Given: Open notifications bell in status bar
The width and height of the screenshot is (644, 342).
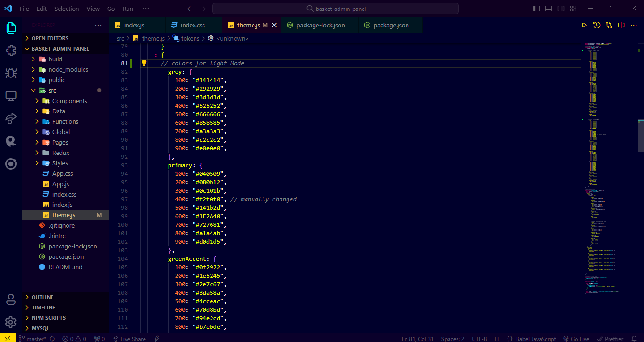Looking at the screenshot, I should click(x=634, y=339).
